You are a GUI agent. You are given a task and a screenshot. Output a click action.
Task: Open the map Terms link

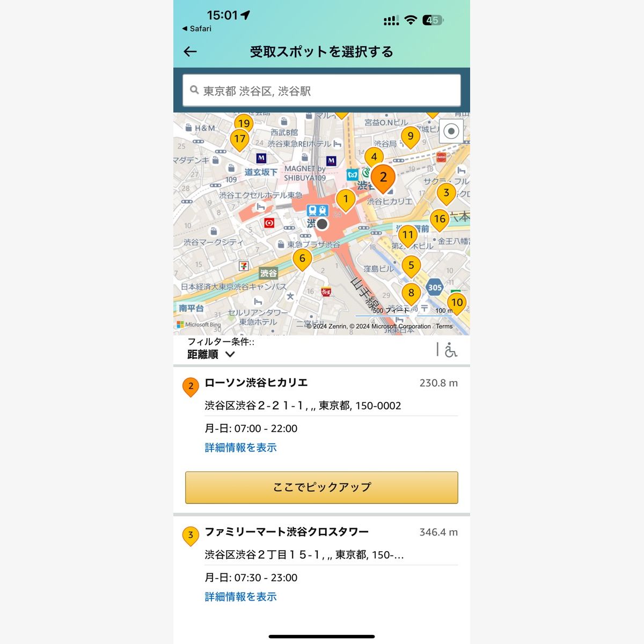444,326
